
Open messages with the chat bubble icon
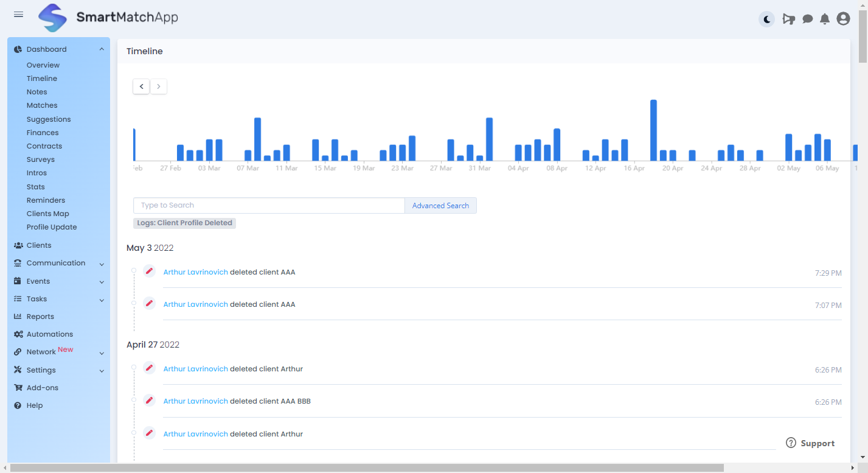tap(807, 19)
